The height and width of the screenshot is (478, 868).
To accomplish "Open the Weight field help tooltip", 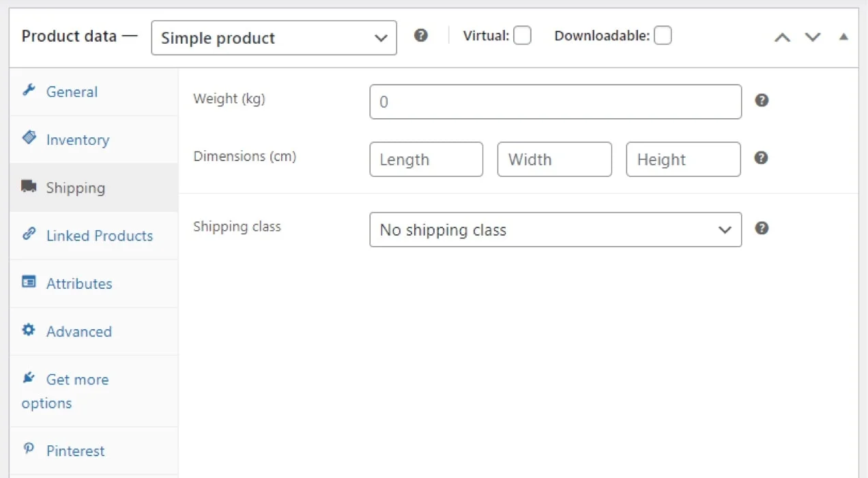I will coord(762,100).
